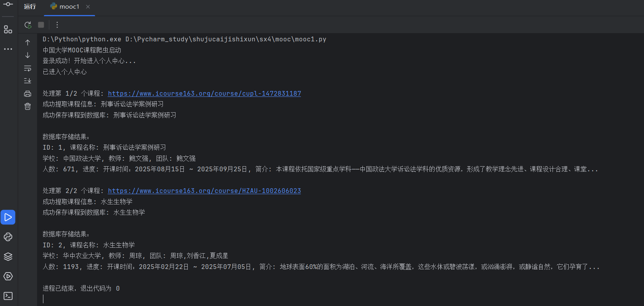The height and width of the screenshot is (306, 644).
Task: Click the '学校: 华中农业大学' output line
Action: pyautogui.click(x=136, y=256)
